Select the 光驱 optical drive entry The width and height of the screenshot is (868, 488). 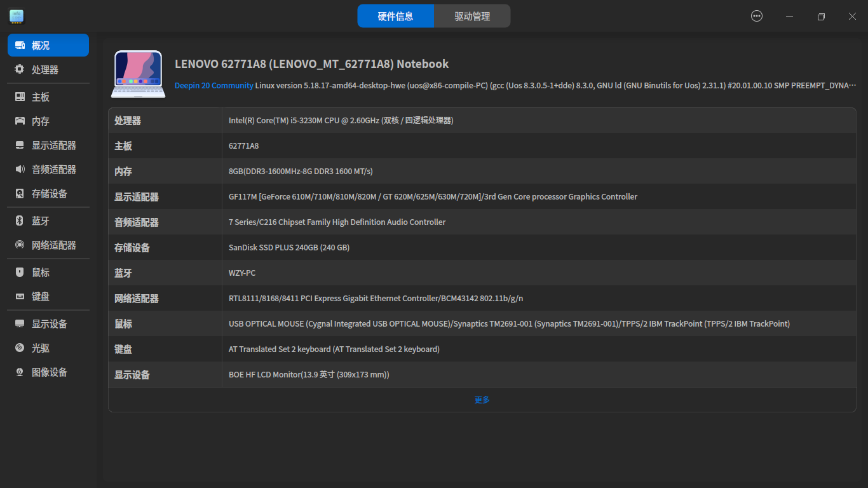click(39, 348)
